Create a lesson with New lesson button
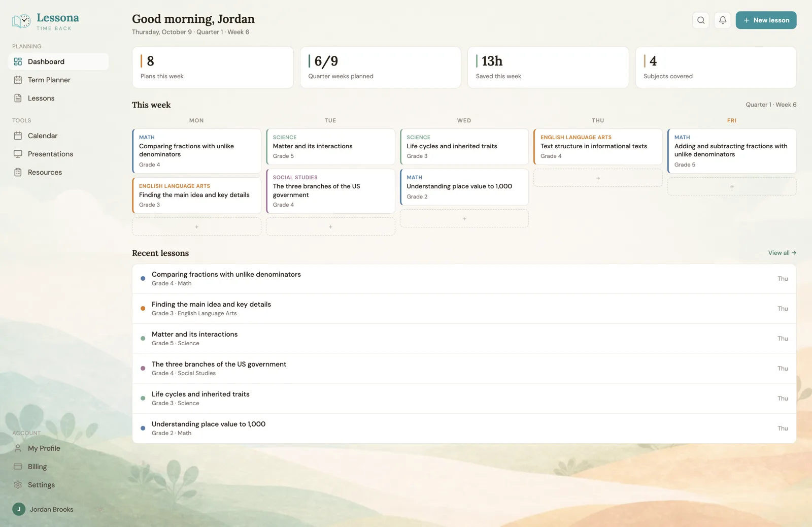The image size is (812, 527). pos(766,20)
